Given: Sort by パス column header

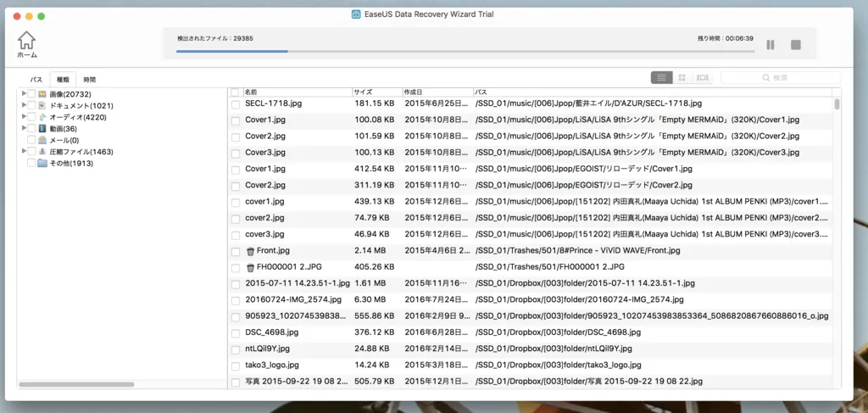Looking at the screenshot, I should [652, 92].
